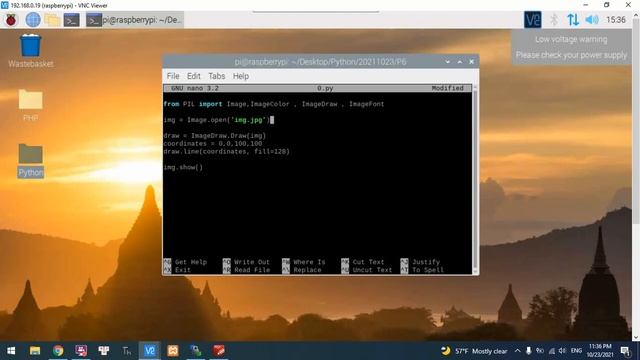Place cursor on the img.show() line

point(183,167)
